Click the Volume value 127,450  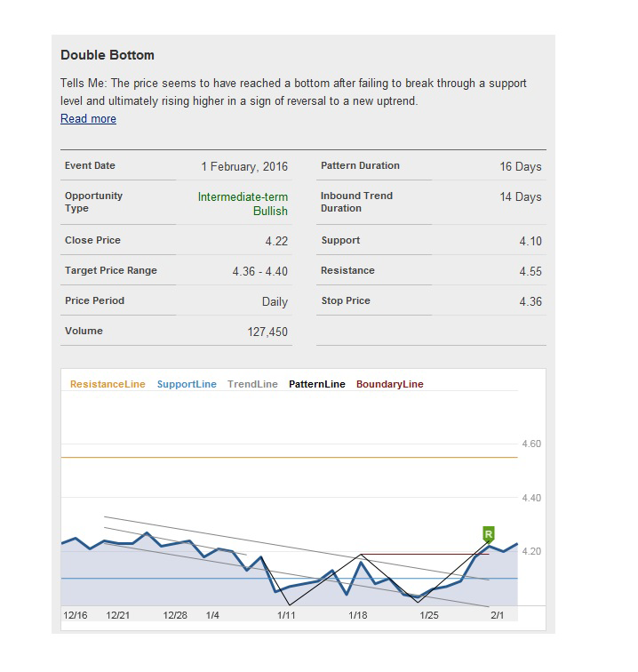pyautogui.click(x=267, y=332)
